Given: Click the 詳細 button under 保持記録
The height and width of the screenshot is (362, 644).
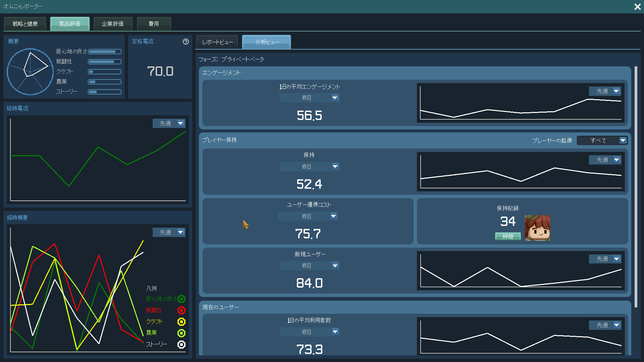Looking at the screenshot, I should 508,236.
